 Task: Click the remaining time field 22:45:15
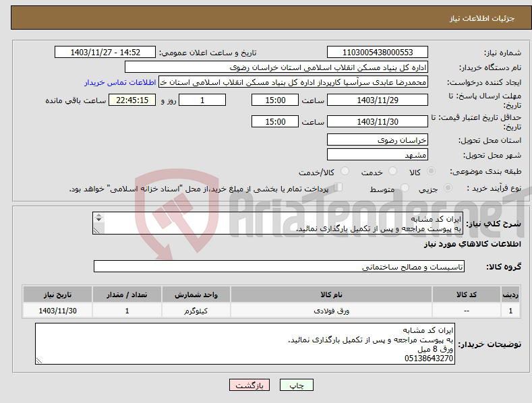tap(132, 100)
